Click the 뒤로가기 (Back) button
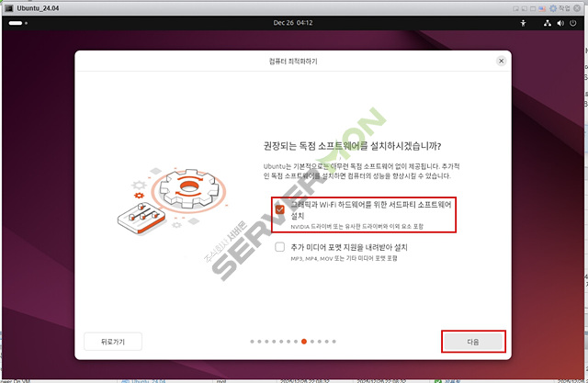This screenshot has height=383, width=588. [113, 342]
